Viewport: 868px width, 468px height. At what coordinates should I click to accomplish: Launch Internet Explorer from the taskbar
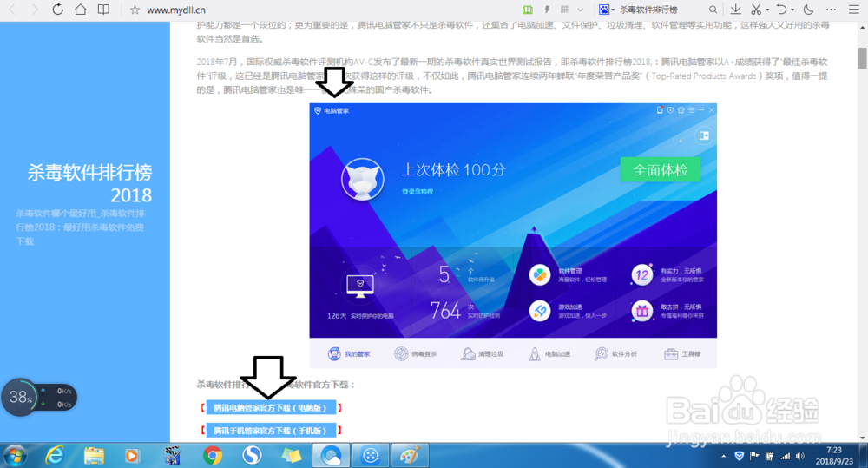(54, 456)
